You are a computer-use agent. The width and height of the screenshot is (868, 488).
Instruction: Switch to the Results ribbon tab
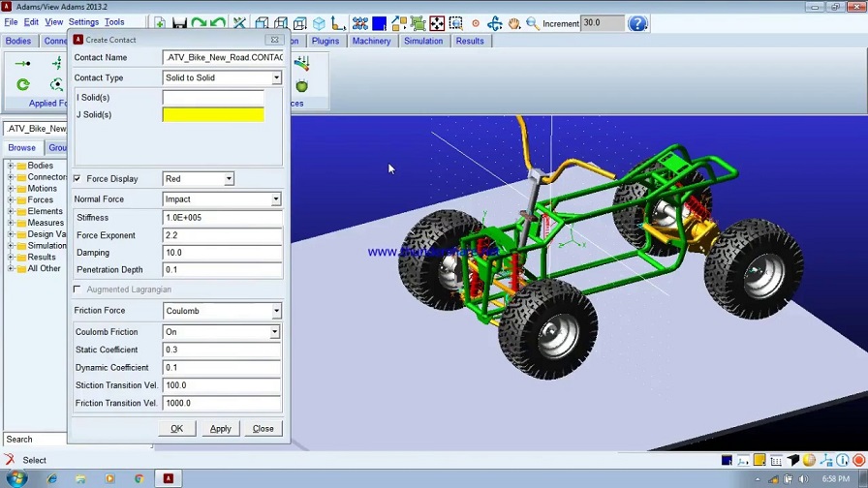pos(470,41)
